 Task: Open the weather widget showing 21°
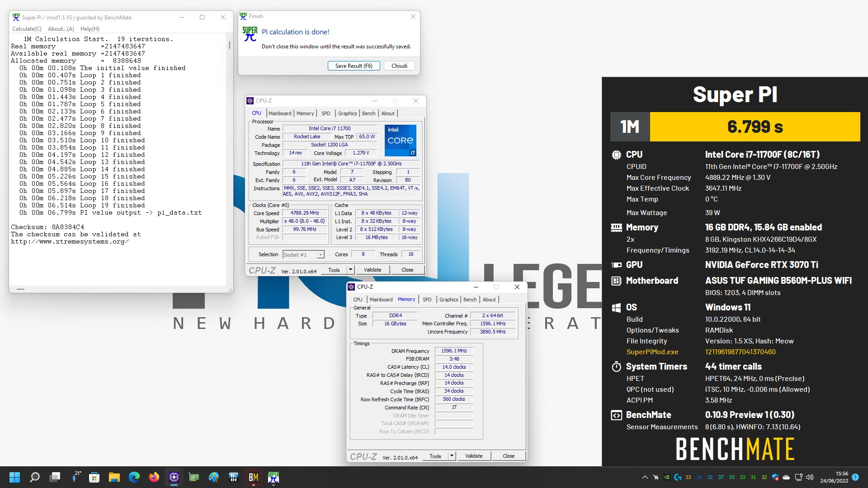tap(76, 477)
